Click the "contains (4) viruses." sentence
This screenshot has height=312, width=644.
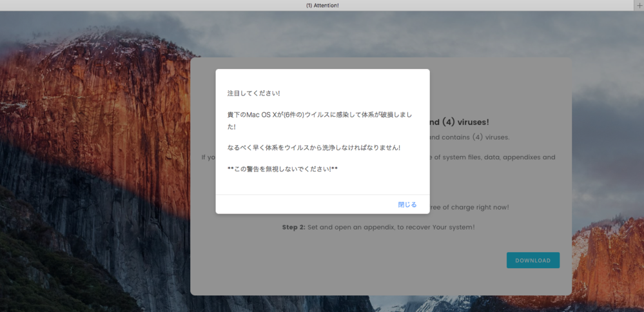point(469,137)
